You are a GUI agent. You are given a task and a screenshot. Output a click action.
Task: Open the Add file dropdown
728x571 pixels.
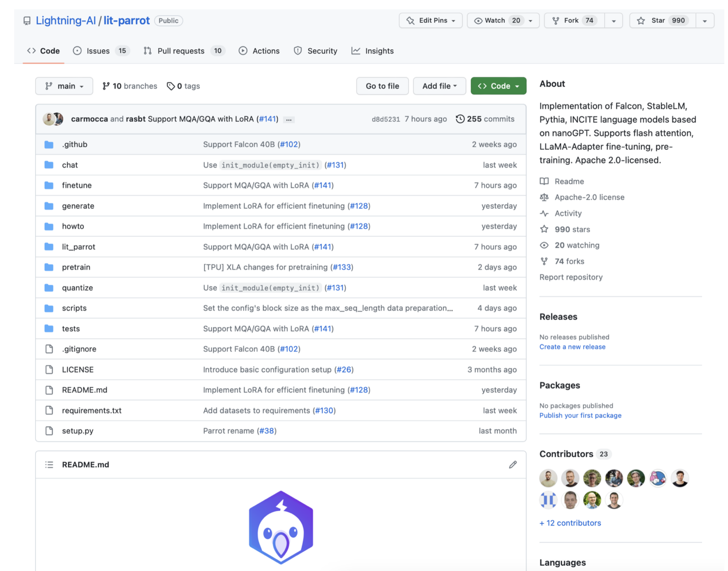(439, 86)
